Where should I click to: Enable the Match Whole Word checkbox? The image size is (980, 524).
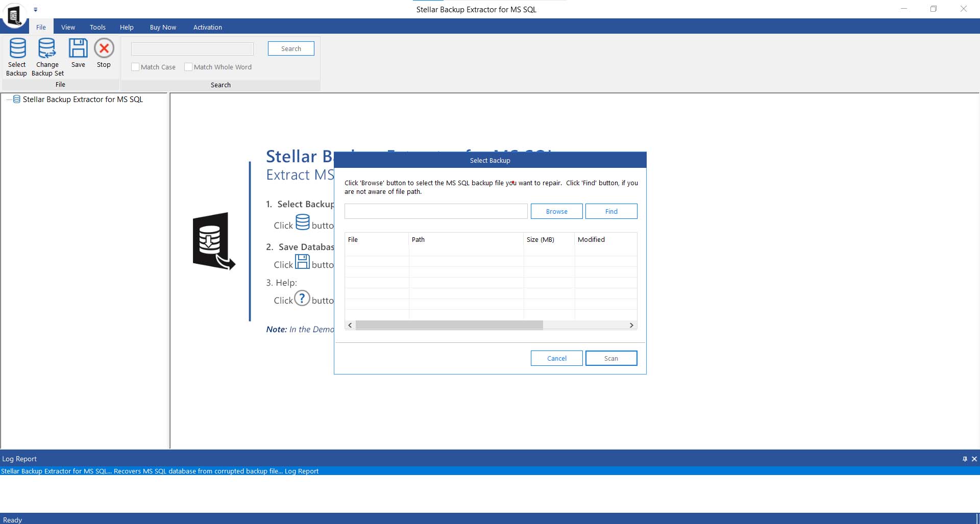(188, 67)
